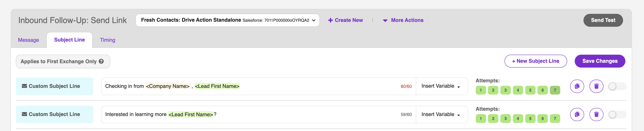Duplicate the 'Interested in learning more' subject line
The width and height of the screenshot is (644, 131).
pos(577,114)
